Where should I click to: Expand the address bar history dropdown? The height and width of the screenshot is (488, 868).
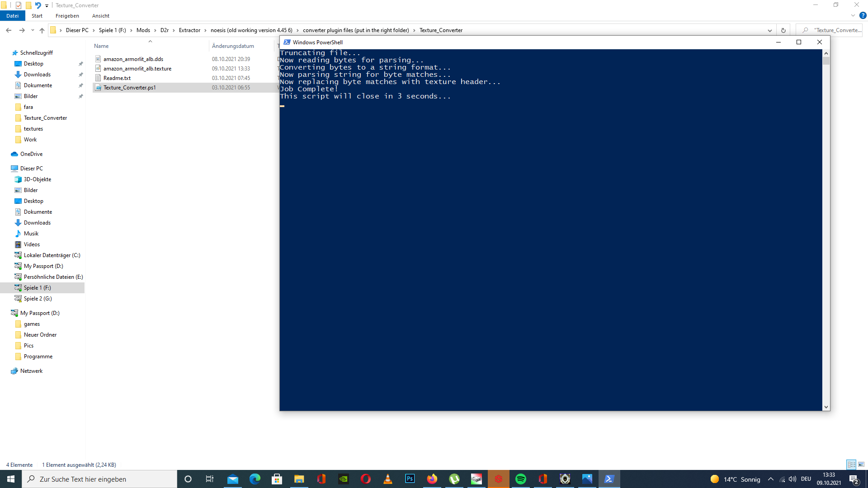pyautogui.click(x=769, y=30)
